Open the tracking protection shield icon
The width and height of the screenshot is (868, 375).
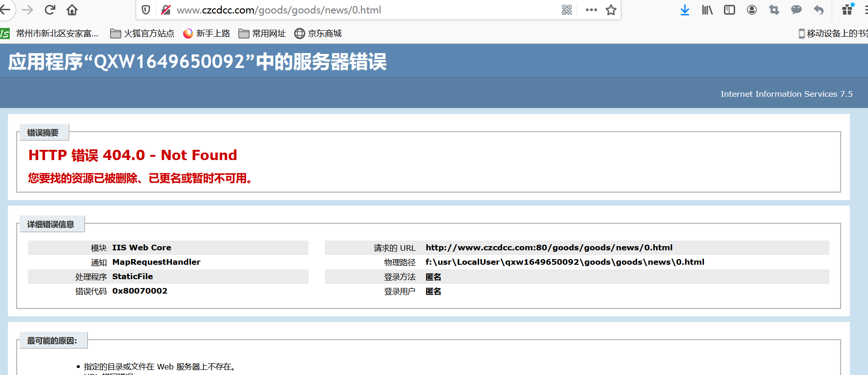tap(146, 10)
